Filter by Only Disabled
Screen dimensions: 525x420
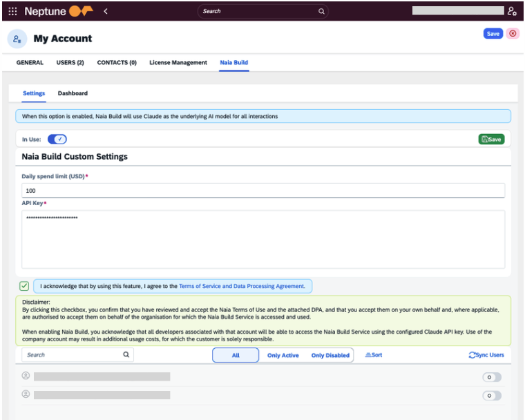pos(330,355)
